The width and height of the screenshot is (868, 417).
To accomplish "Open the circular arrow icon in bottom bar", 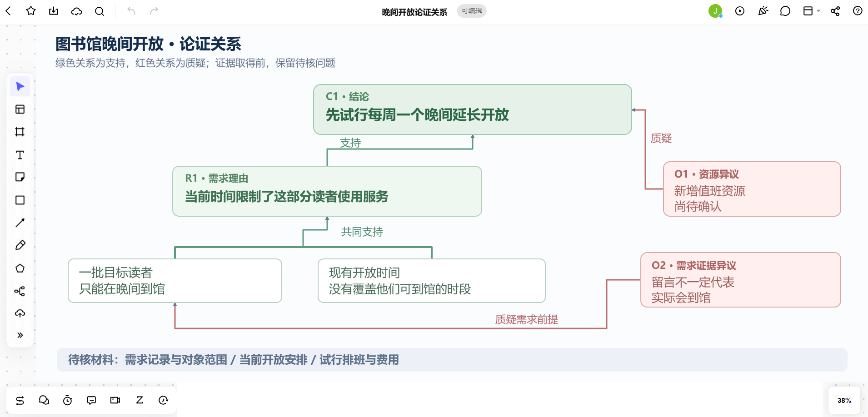I will tap(164, 400).
